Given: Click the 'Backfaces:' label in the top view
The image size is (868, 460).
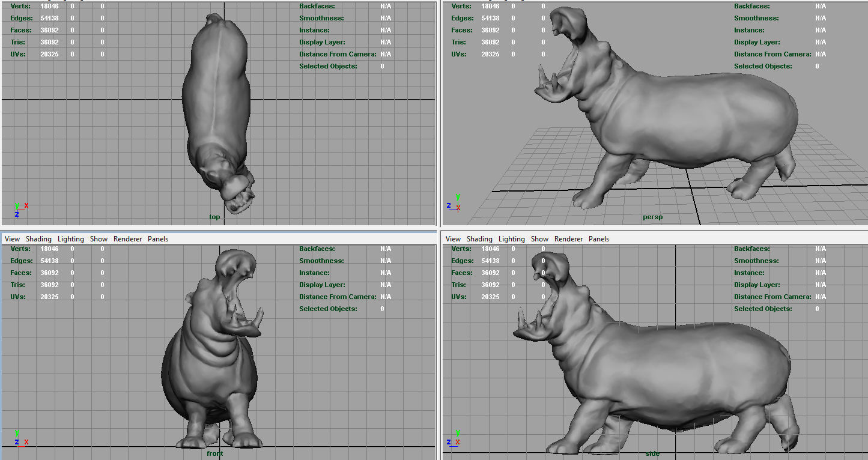Looking at the screenshot, I should click(318, 6).
